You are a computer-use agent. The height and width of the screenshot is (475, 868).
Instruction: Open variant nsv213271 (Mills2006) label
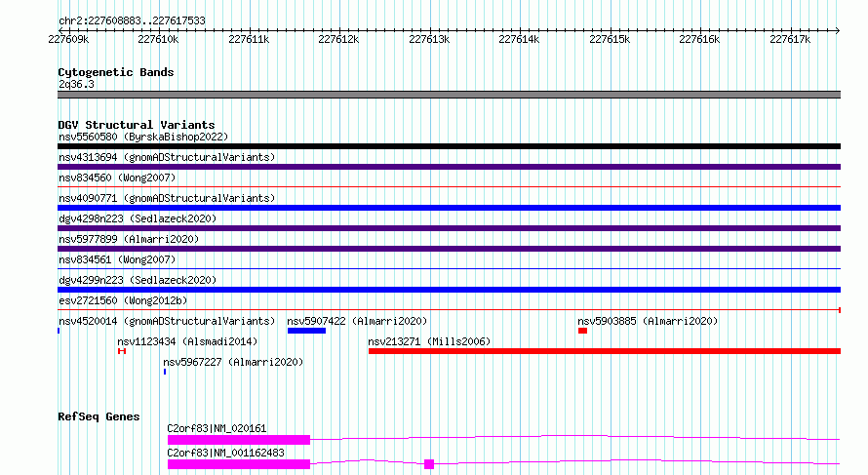[x=429, y=341]
